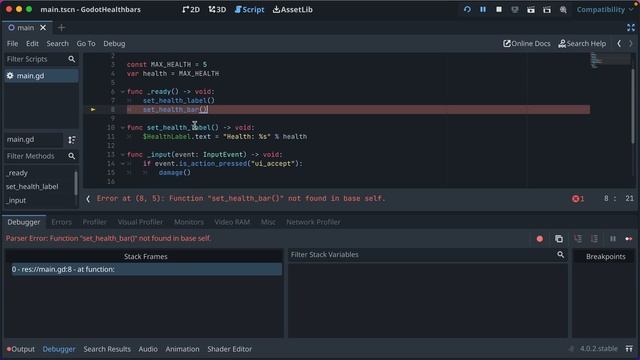Stop the running project
The width and height of the screenshot is (640, 360).
tap(499, 9)
